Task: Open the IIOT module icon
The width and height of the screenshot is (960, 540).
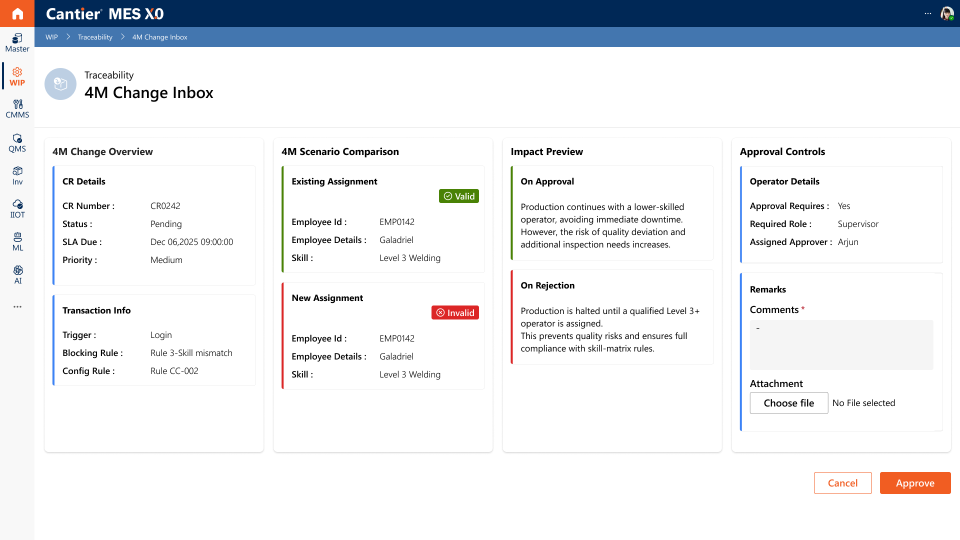Action: pyautogui.click(x=17, y=209)
